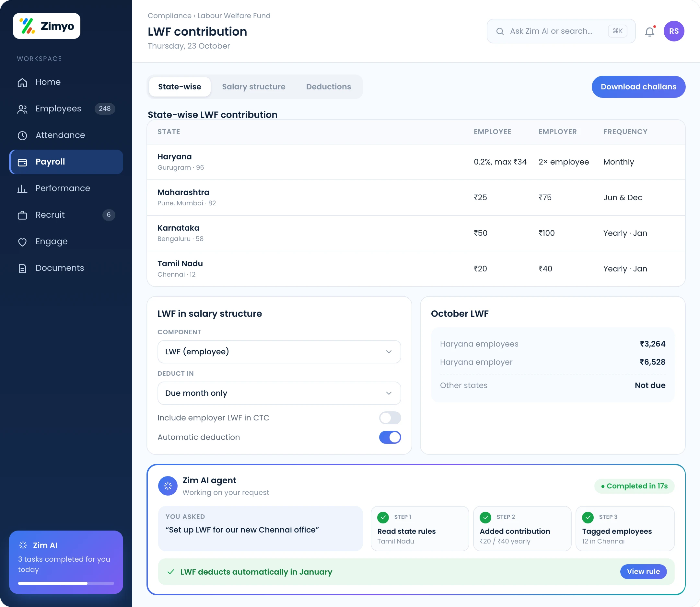Click the Step 3 green checkmark
The height and width of the screenshot is (607, 700).
click(x=588, y=517)
